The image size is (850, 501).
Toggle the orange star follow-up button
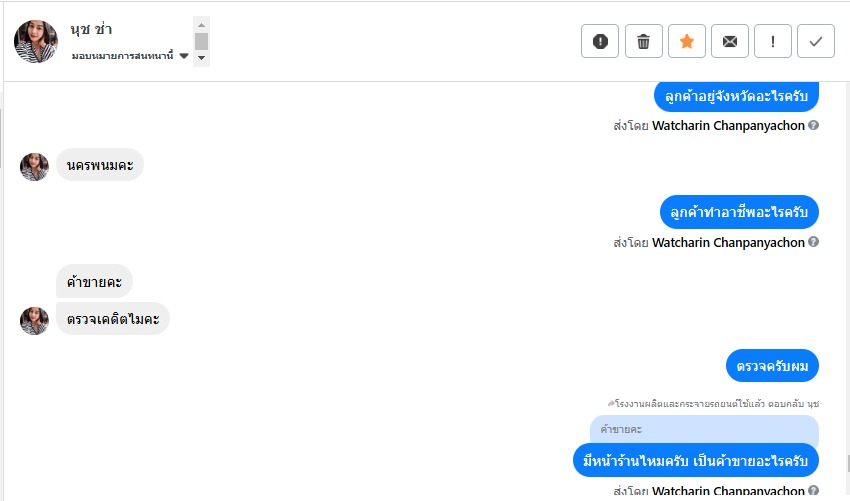687,41
